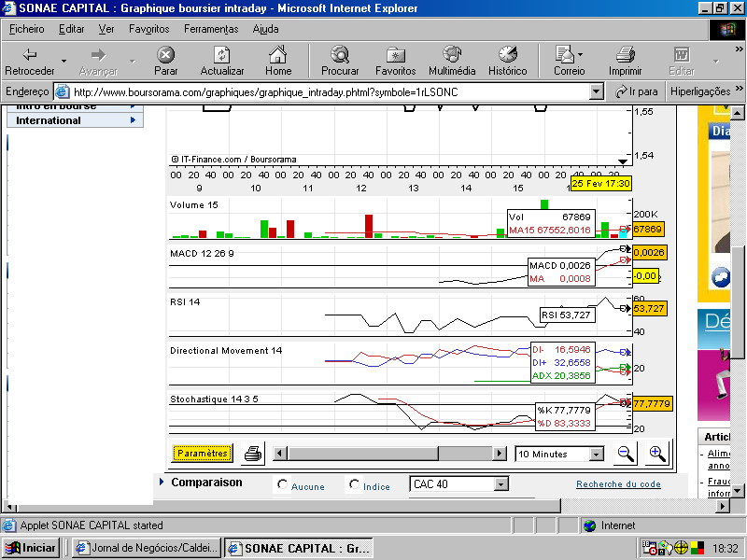Go to Home page icon
747x560 pixels.
[277, 55]
